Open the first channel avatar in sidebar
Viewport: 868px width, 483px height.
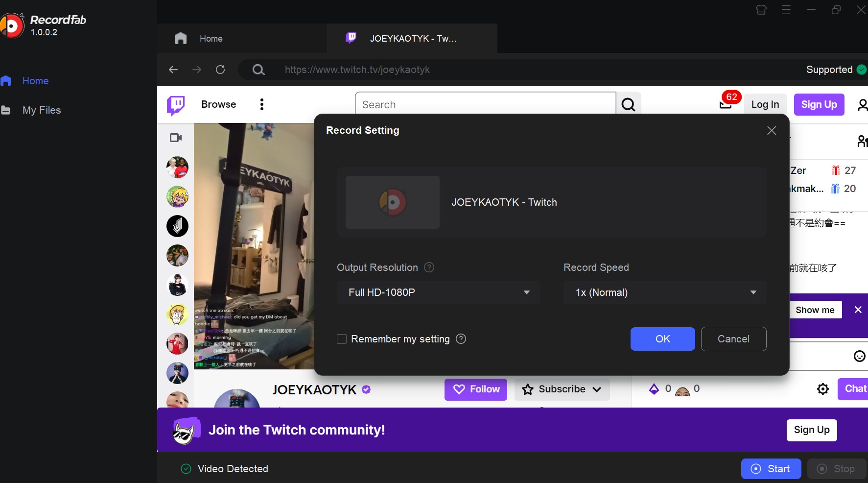coord(177,168)
